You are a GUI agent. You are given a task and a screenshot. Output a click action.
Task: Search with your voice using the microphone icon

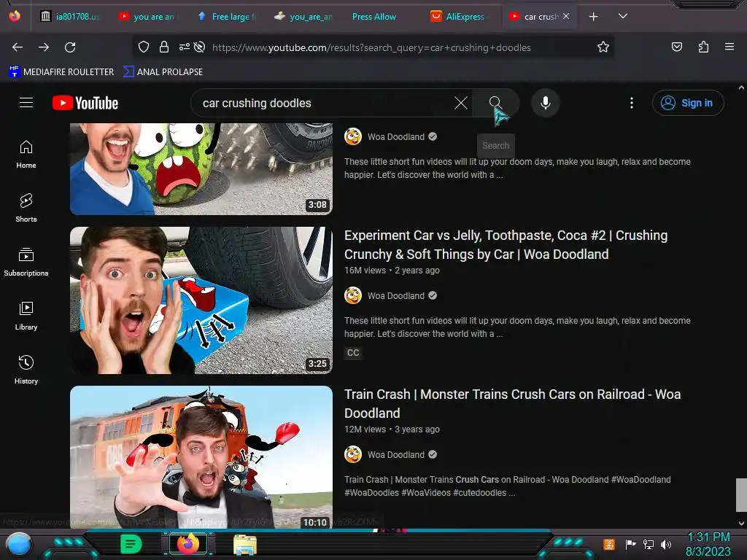click(546, 103)
